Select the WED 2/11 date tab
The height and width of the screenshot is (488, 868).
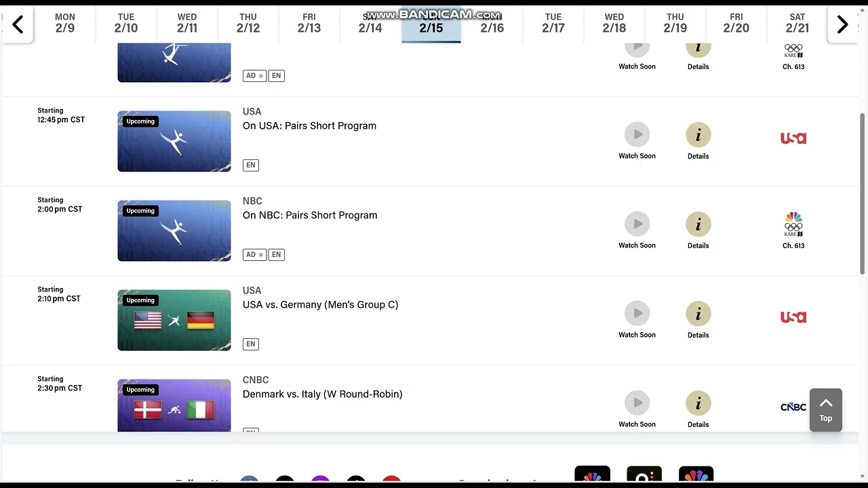click(187, 24)
